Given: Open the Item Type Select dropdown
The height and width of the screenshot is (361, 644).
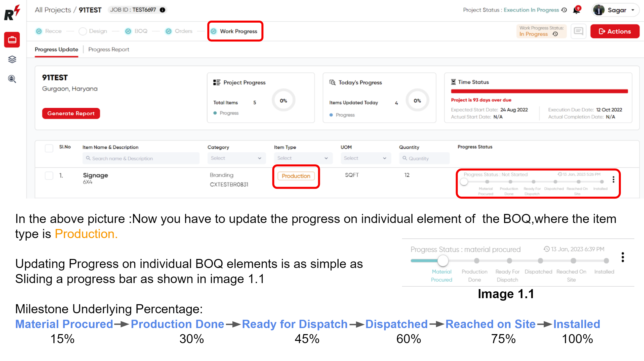Looking at the screenshot, I should pyautogui.click(x=303, y=158).
